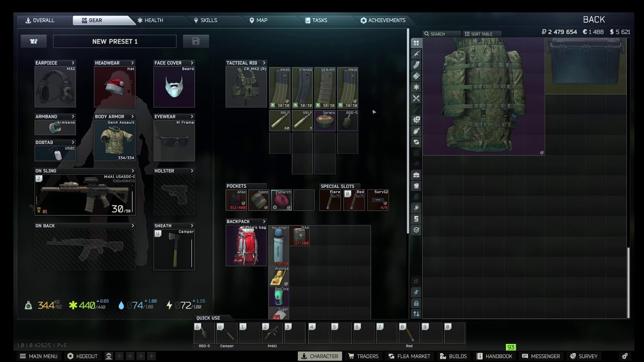This screenshot has width=644, height=362.
Task: Click the BACK button
Action: pyautogui.click(x=594, y=20)
